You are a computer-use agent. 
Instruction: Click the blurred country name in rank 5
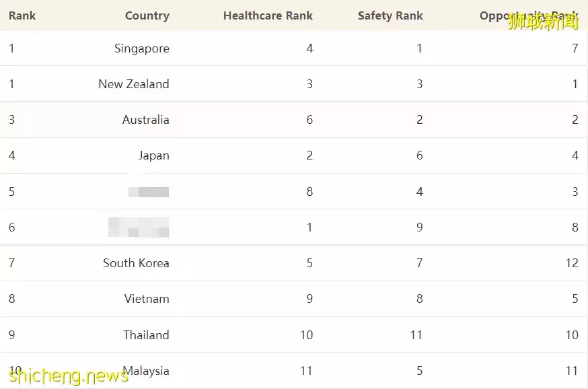click(149, 192)
